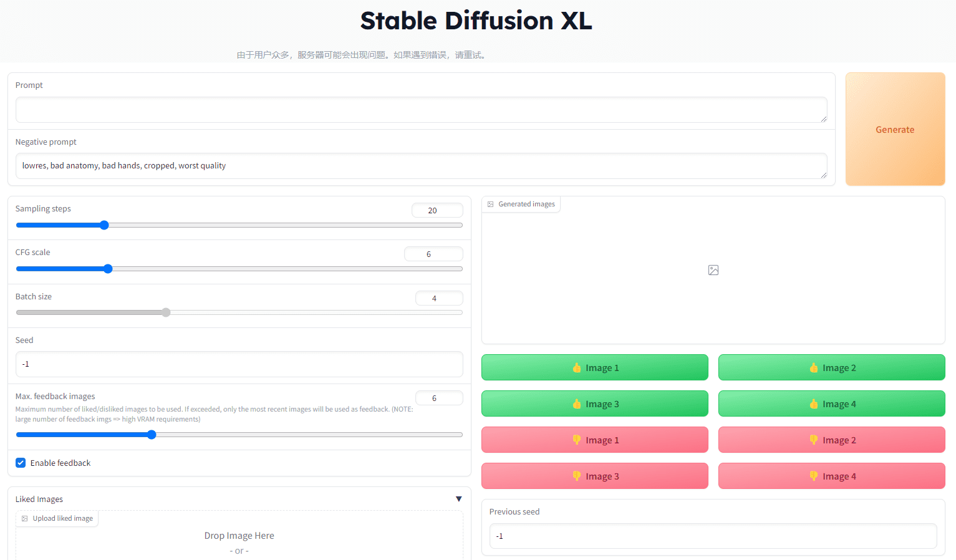Image resolution: width=956 pixels, height=560 pixels.
Task: Uncheck the Enable feedback checkbox
Action: pyautogui.click(x=21, y=463)
